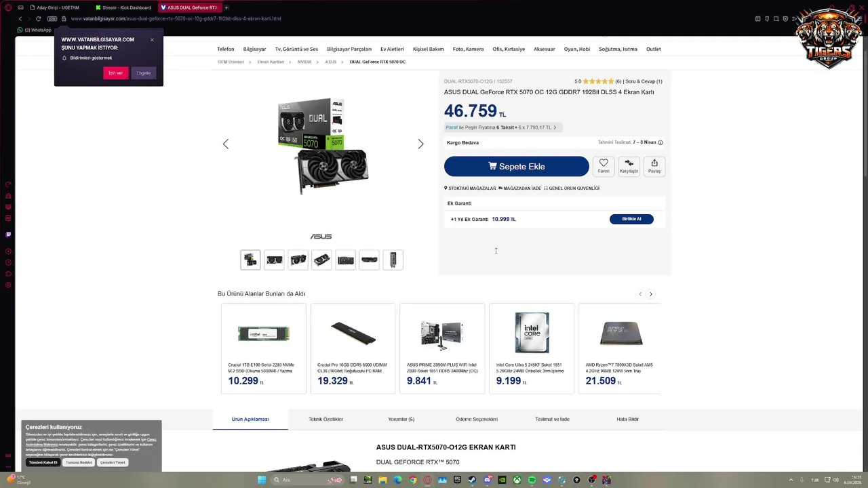Open Kişisel Bakım menu
This screenshot has width=868, height=488.
pyautogui.click(x=429, y=49)
